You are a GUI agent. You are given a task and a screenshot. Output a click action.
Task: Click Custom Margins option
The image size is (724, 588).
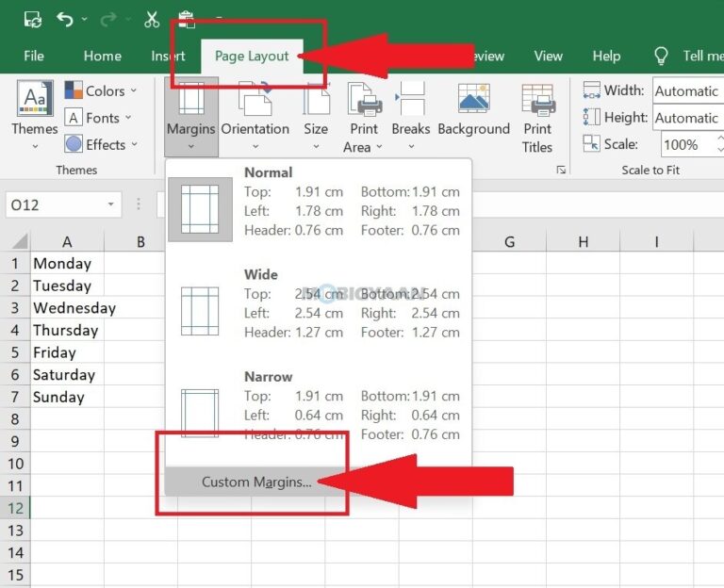click(256, 482)
